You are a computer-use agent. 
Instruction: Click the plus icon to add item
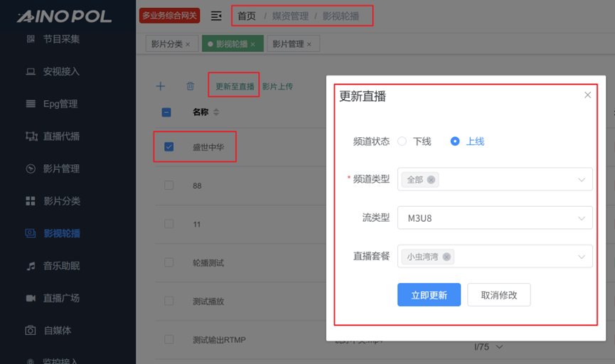(x=161, y=86)
